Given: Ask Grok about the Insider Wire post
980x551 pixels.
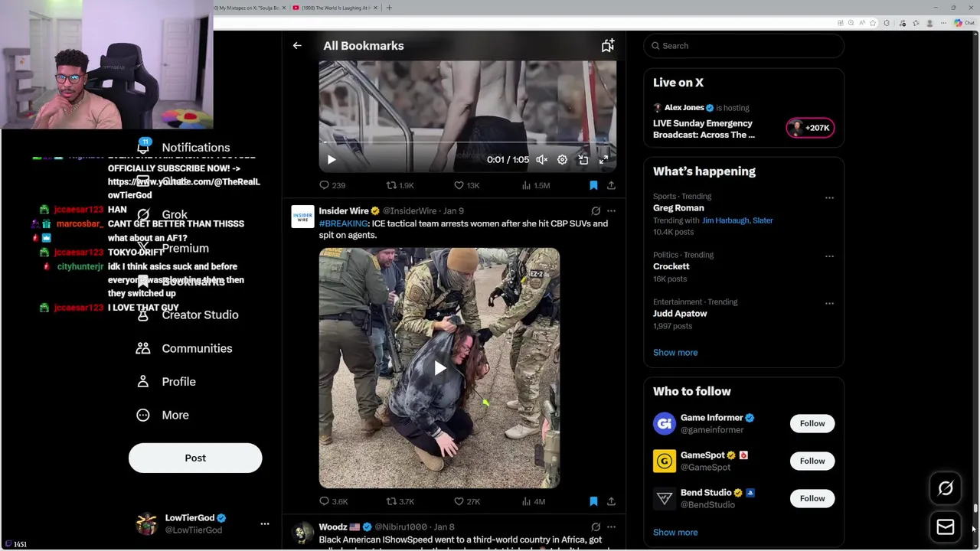Looking at the screenshot, I should coord(596,210).
